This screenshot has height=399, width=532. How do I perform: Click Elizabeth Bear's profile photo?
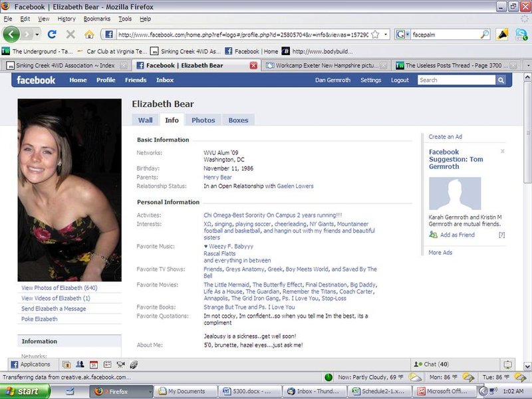(x=70, y=190)
